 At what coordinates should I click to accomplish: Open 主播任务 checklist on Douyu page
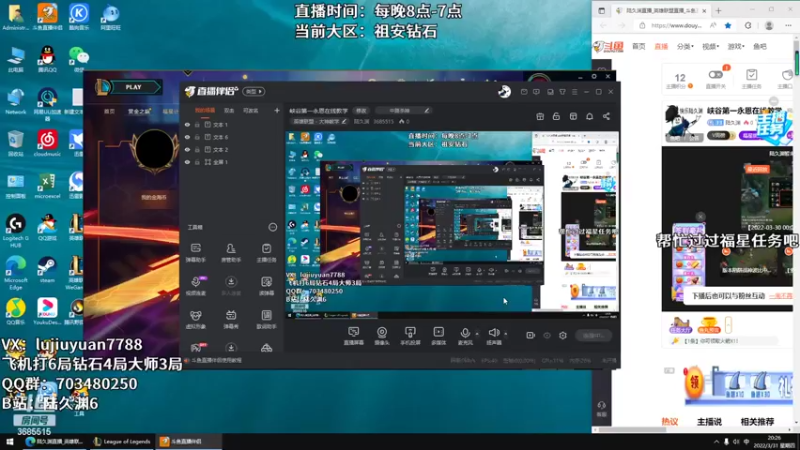click(x=752, y=78)
